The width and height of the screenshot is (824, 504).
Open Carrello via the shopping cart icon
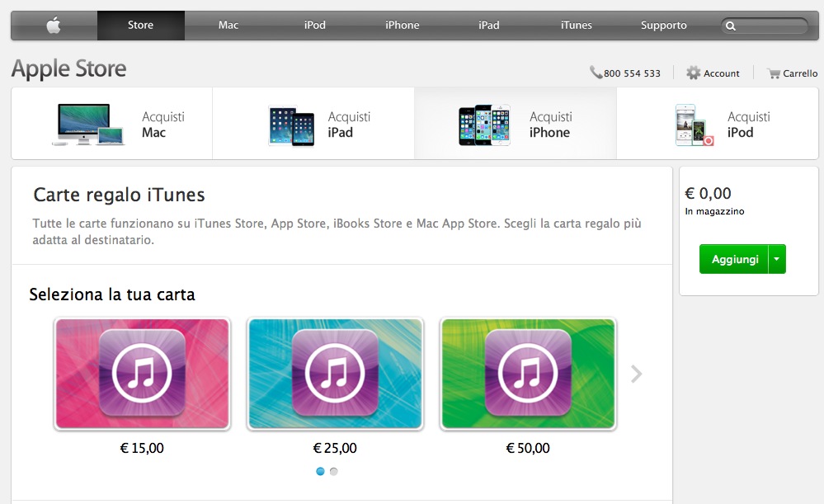774,73
